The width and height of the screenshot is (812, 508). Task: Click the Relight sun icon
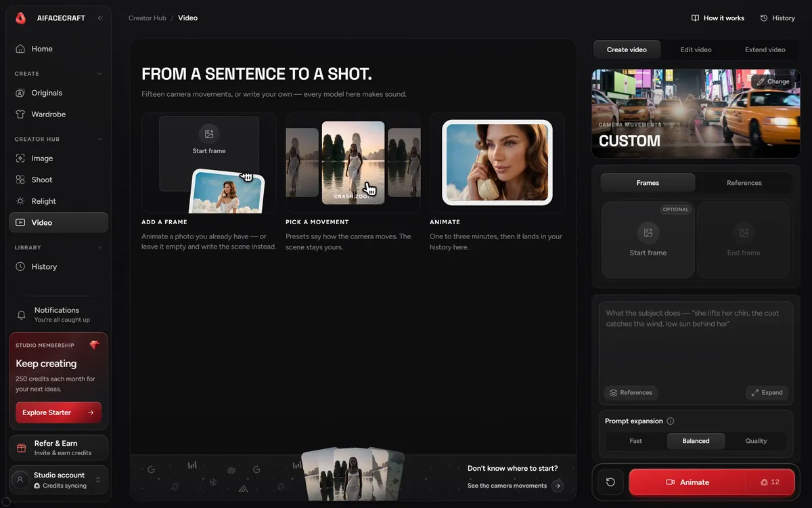20,201
